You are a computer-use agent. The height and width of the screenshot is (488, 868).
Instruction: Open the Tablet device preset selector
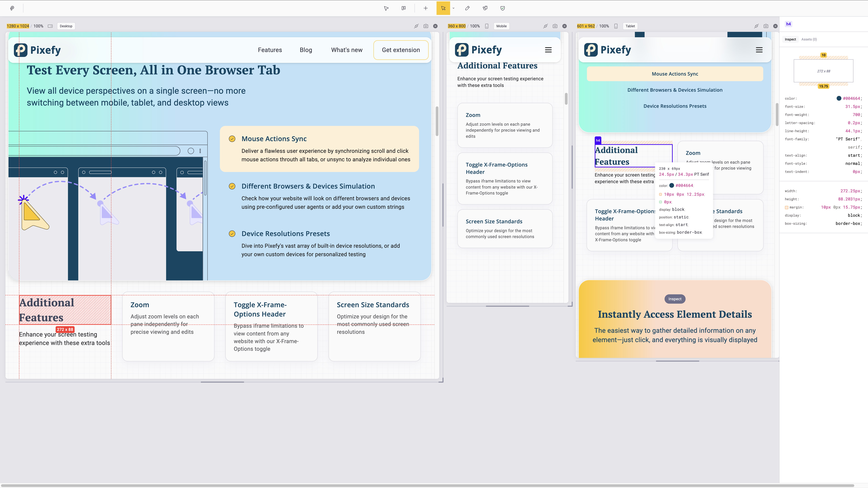[630, 26]
